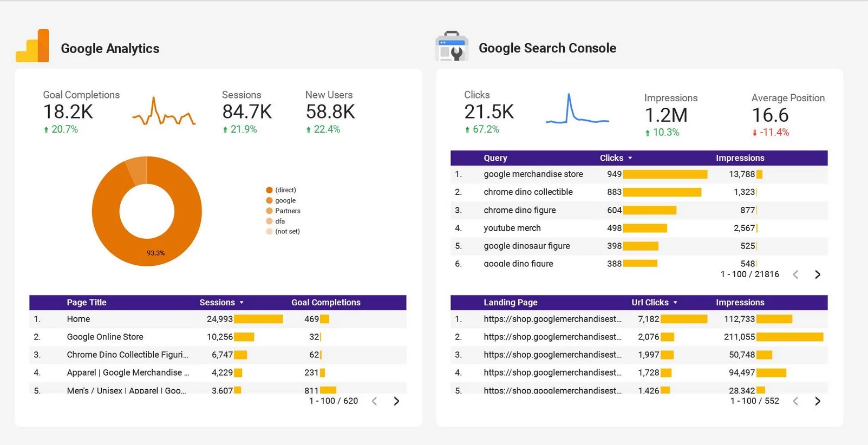Click Impressions header in Landing Page table

(x=740, y=303)
